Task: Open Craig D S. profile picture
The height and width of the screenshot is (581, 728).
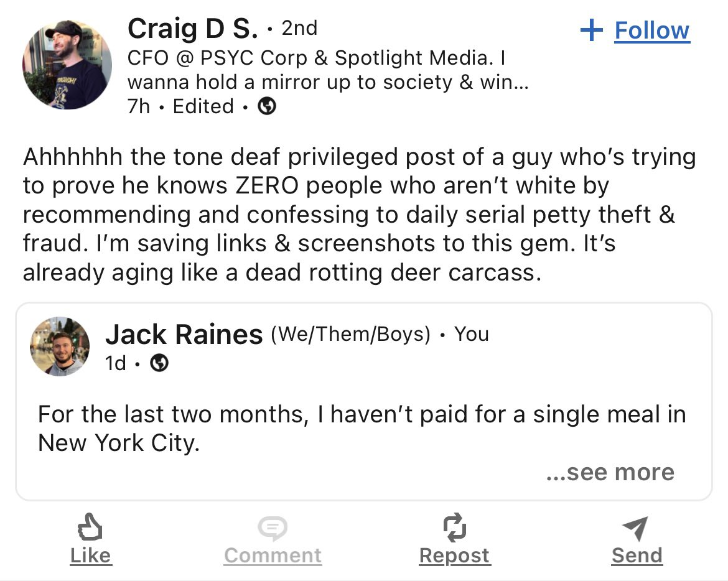Action: [x=67, y=65]
